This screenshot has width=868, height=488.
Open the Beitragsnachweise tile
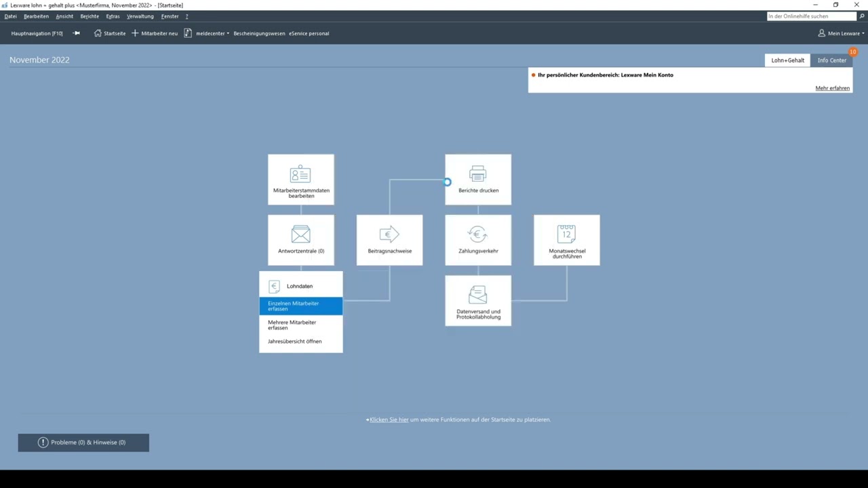390,240
